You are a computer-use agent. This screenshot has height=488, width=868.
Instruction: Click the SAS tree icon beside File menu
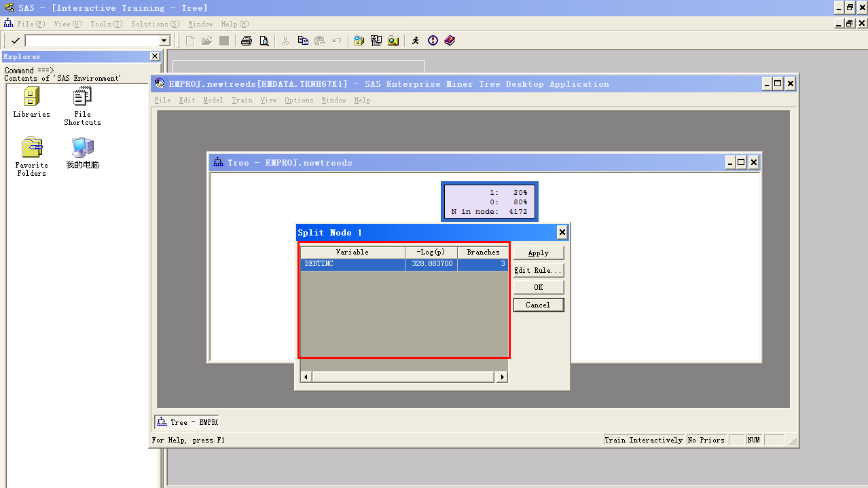coord(8,23)
